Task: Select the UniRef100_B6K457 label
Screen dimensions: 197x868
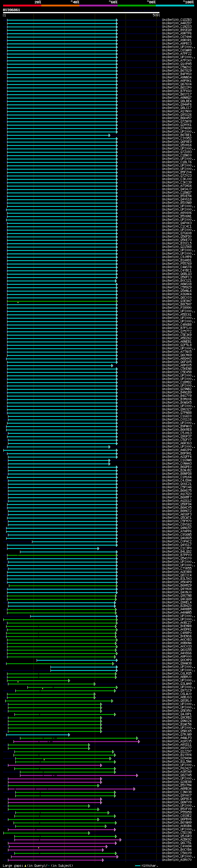Action: click(177, 118)
